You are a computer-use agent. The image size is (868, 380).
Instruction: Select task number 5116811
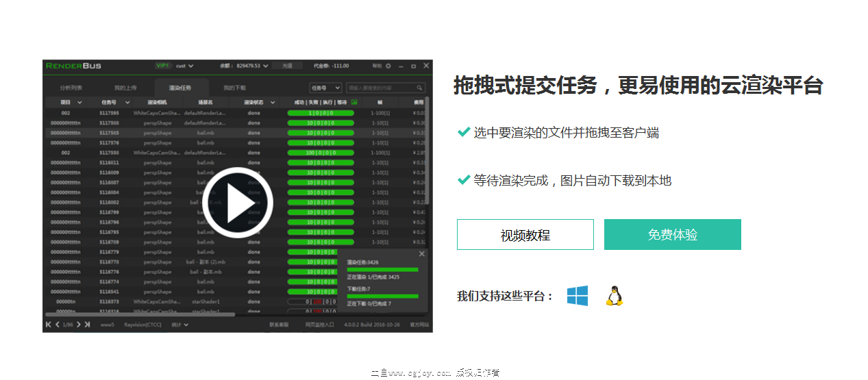pyautogui.click(x=109, y=163)
